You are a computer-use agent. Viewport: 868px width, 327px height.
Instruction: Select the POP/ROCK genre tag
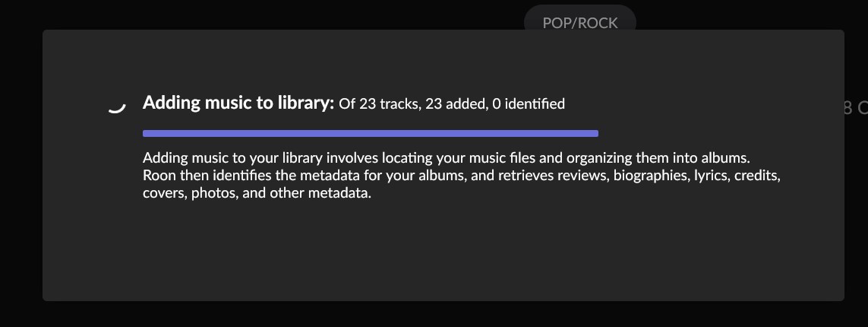tap(580, 23)
